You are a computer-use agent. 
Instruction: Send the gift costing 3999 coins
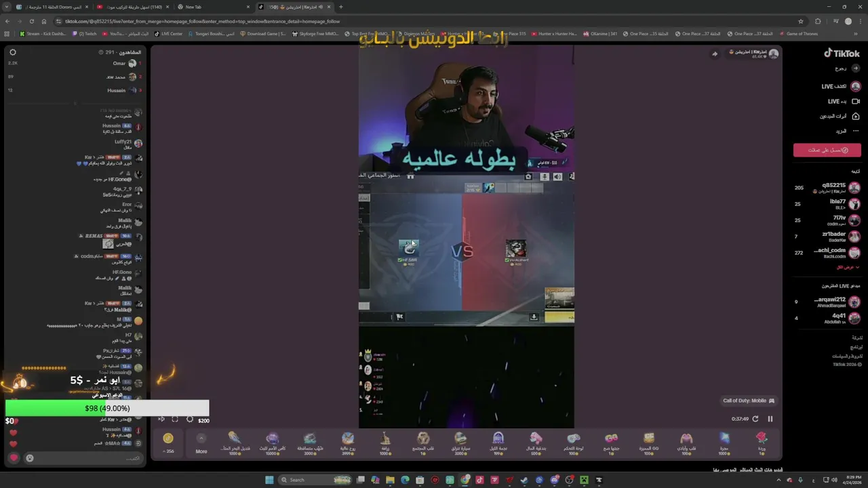[348, 443]
